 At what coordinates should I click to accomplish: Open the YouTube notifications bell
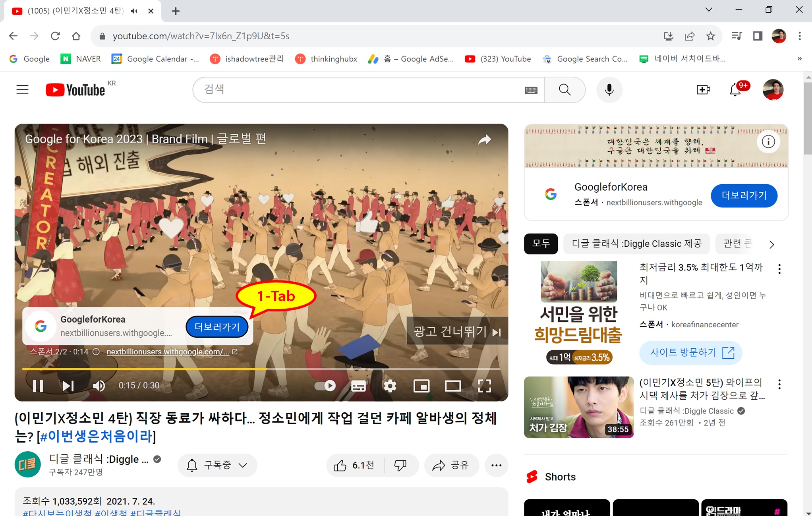735,90
